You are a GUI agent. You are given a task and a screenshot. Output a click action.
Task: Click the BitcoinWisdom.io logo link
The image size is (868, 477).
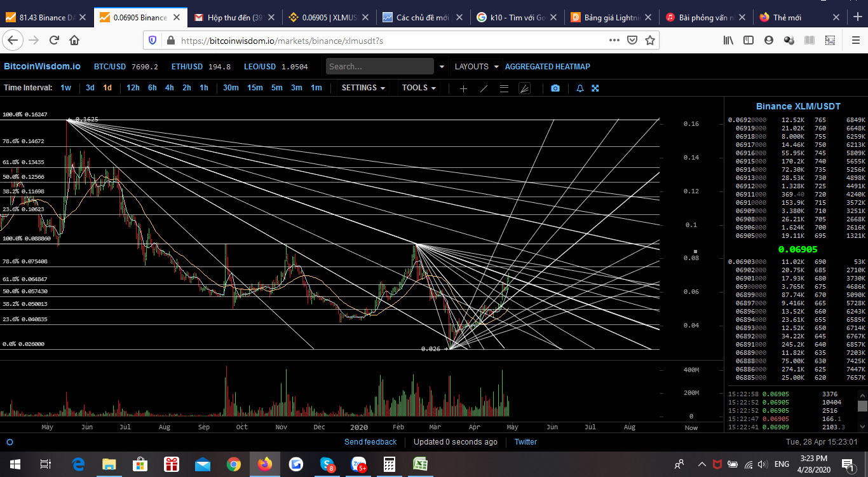(x=42, y=66)
